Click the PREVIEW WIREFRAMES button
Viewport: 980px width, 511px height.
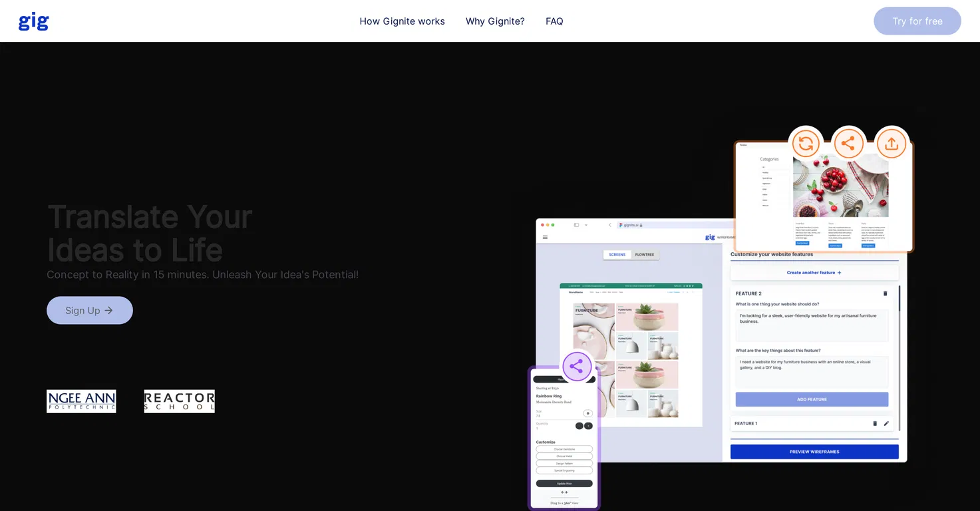point(814,452)
